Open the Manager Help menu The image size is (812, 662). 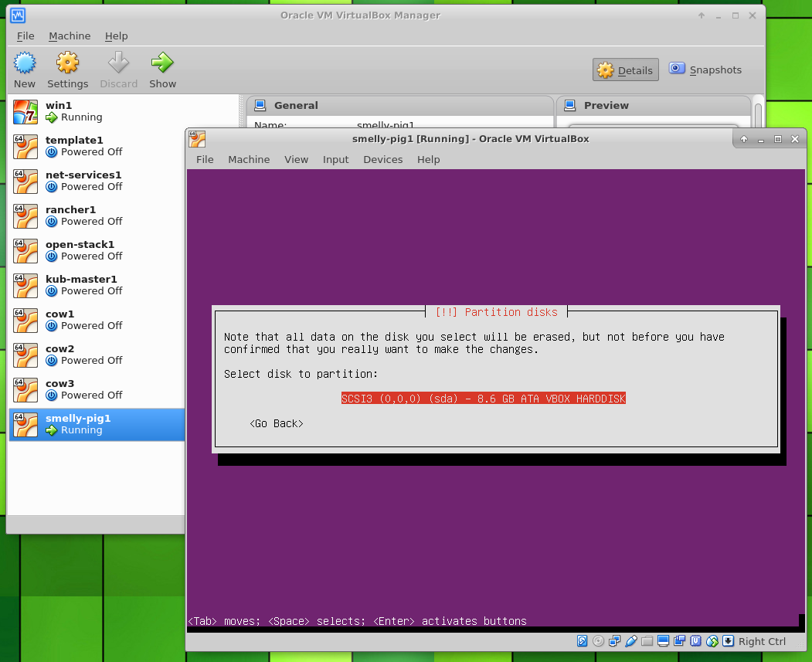pyautogui.click(x=116, y=36)
